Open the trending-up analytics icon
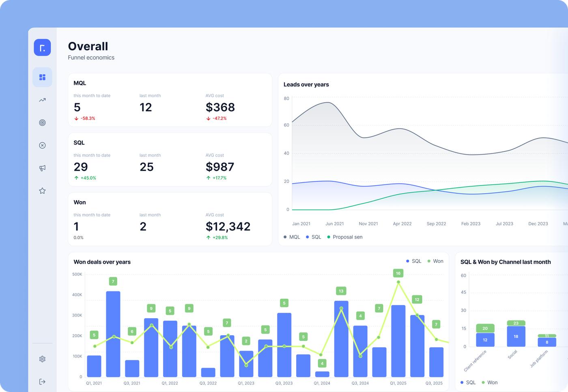Screen dimensions: 568x392 (42, 100)
